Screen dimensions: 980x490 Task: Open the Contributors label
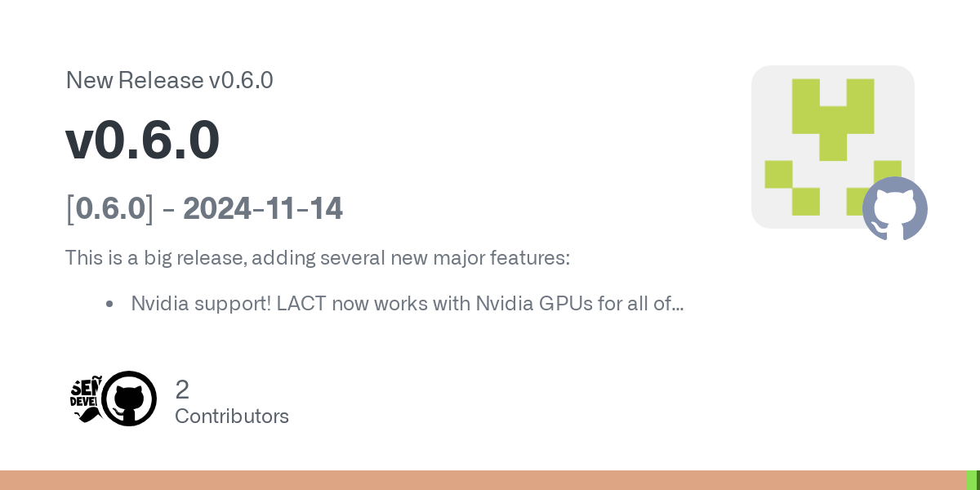point(232,416)
